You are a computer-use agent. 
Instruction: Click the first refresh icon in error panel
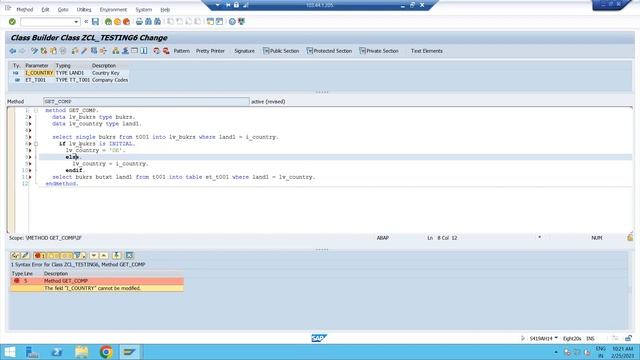point(15,256)
